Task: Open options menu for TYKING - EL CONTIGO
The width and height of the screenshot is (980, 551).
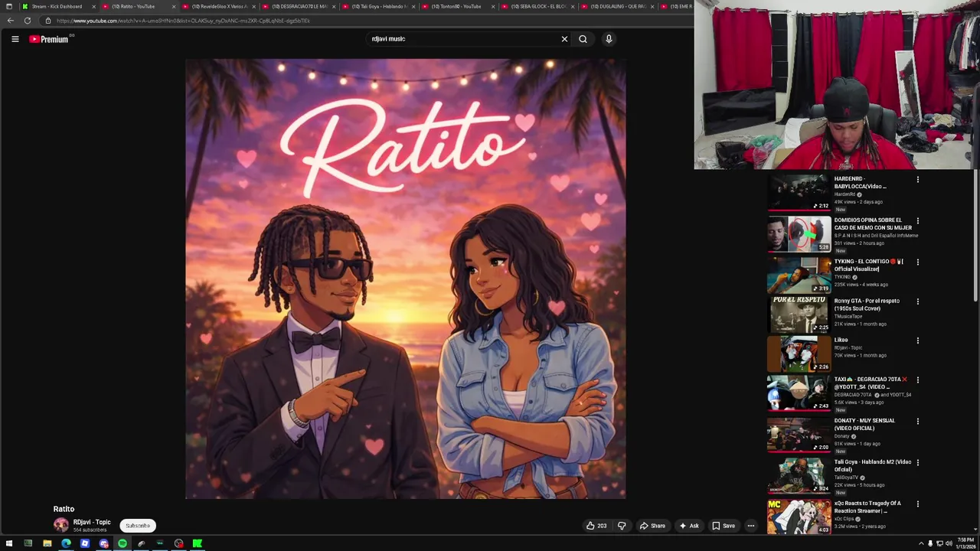Action: click(x=918, y=262)
